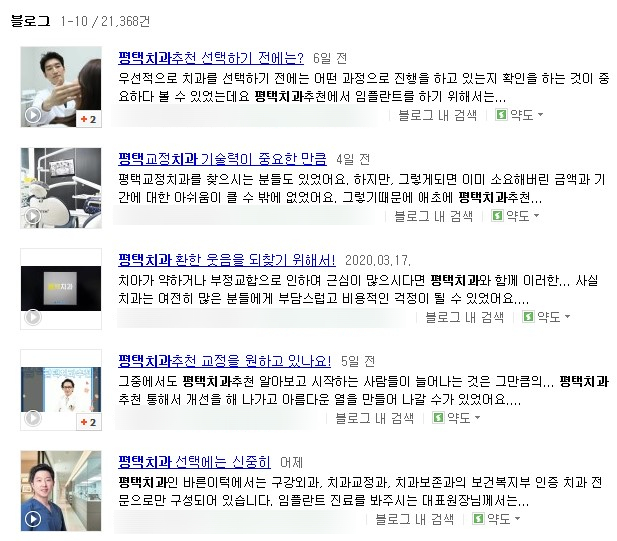Click play icon on first result thumbnail
This screenshot has width=617, height=541.
pos(33,115)
